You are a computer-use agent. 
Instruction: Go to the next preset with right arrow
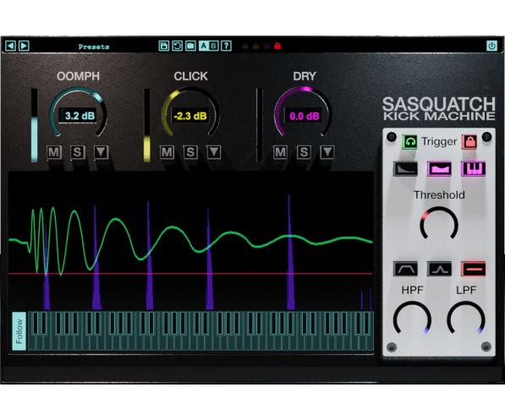point(24,46)
